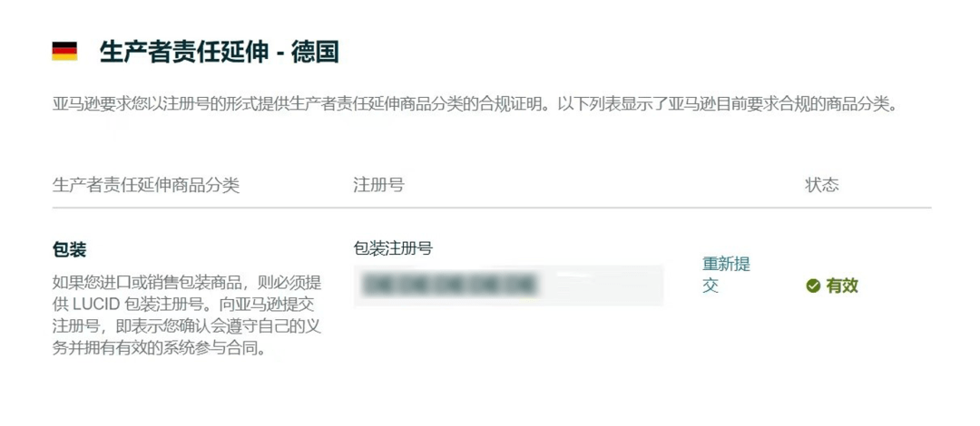Select the bold 包装 category heading
The height and width of the screenshot is (426, 980).
69,250
